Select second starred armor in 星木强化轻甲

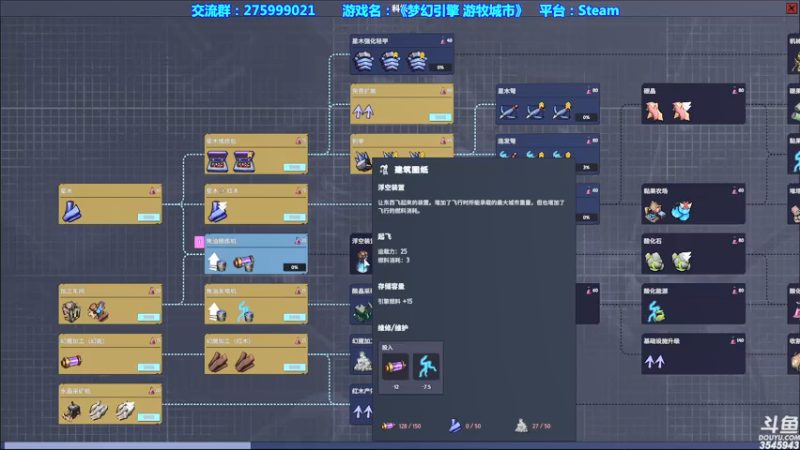390,61
